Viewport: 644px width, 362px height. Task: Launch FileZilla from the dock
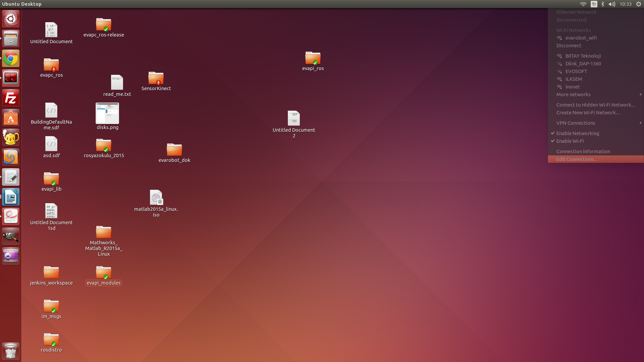[11, 98]
